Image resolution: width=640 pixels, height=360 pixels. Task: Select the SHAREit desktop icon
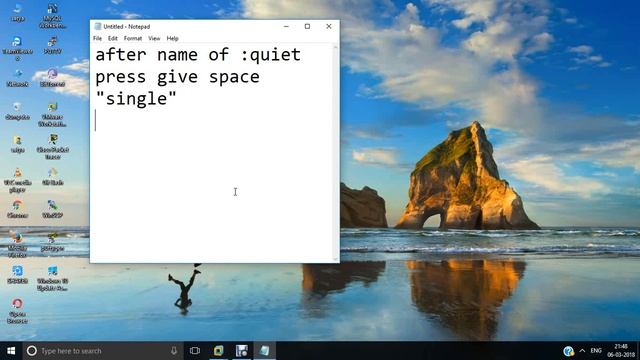(x=17, y=275)
